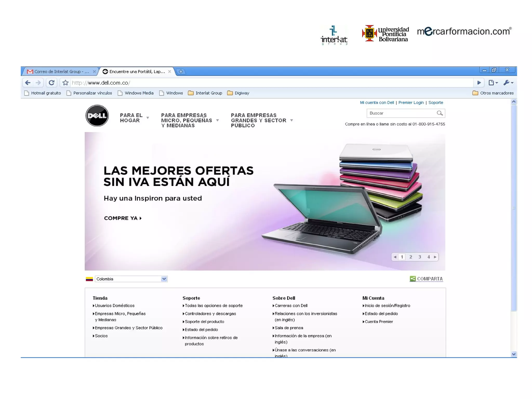Click the Dell logo
The height and width of the screenshot is (399, 532).
(97, 116)
